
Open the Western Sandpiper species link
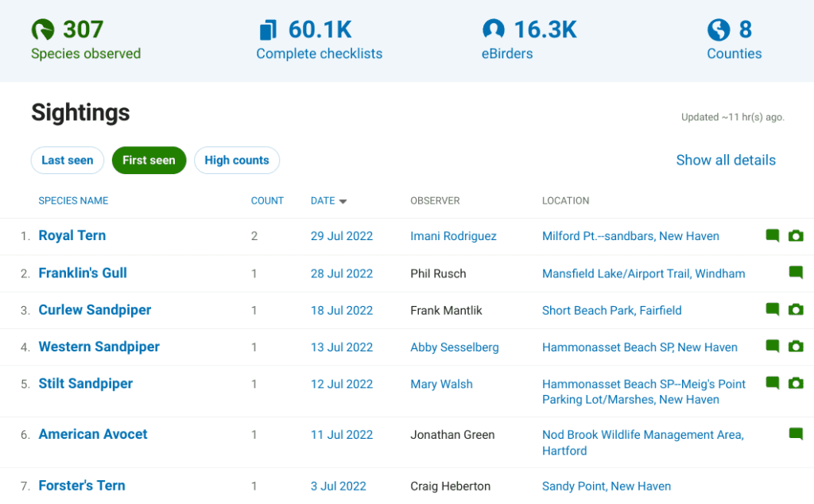pyautogui.click(x=99, y=347)
